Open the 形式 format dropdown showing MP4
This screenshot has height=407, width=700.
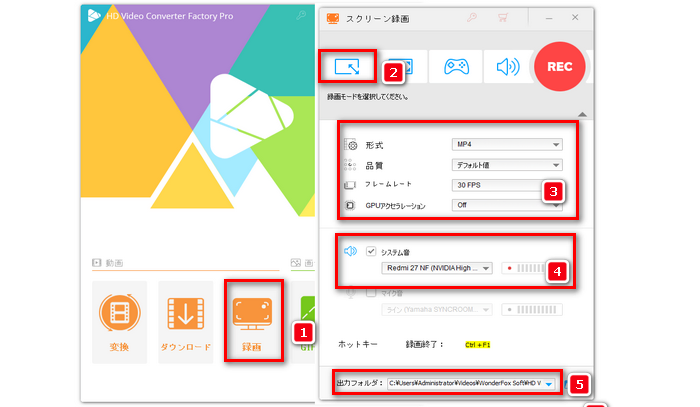point(507,145)
